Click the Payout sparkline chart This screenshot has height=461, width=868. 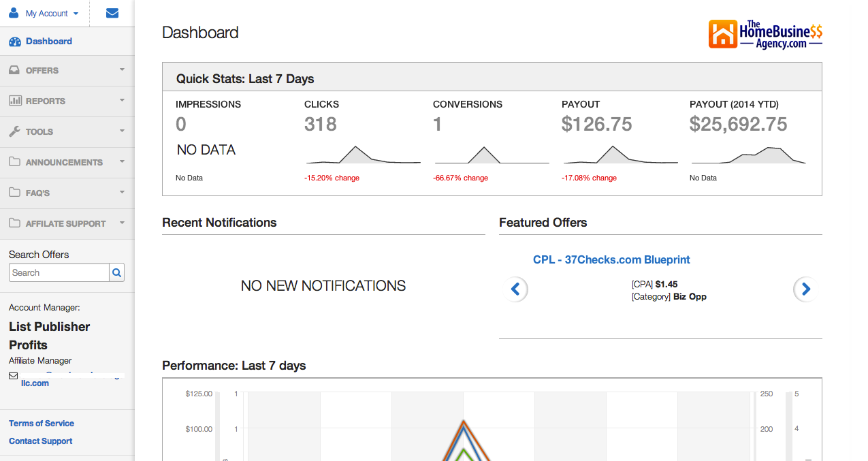coord(621,155)
